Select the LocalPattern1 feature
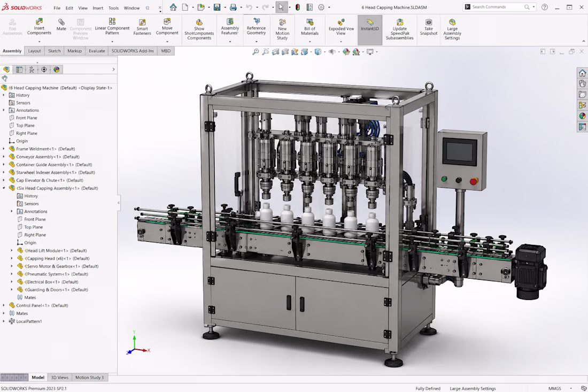588x392 pixels. pos(25,321)
